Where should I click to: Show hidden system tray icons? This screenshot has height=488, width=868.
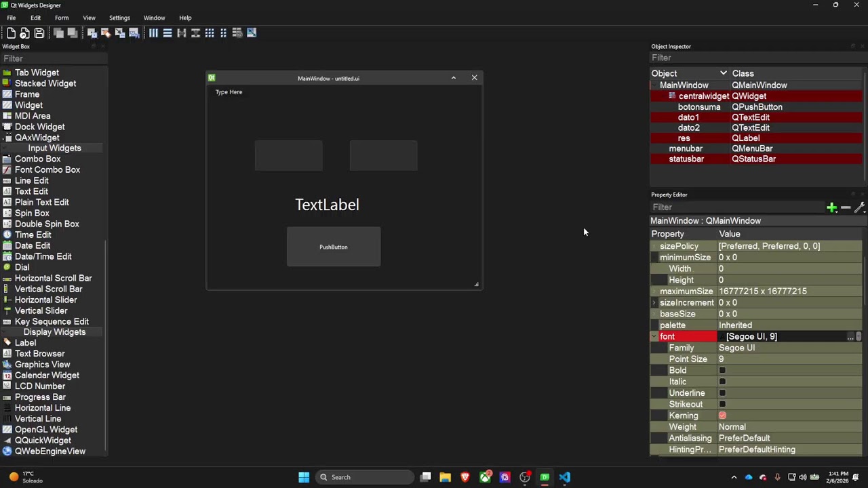click(x=734, y=477)
